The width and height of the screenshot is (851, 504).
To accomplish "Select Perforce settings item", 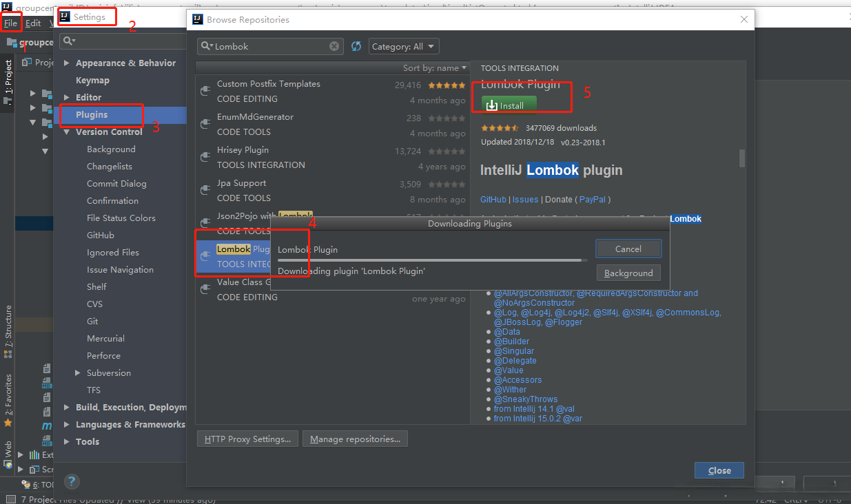I will [x=103, y=355].
